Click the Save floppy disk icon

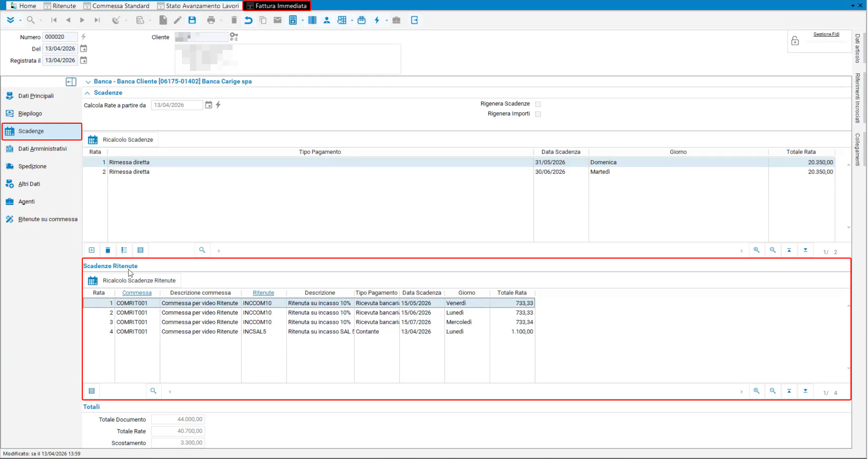[192, 20]
